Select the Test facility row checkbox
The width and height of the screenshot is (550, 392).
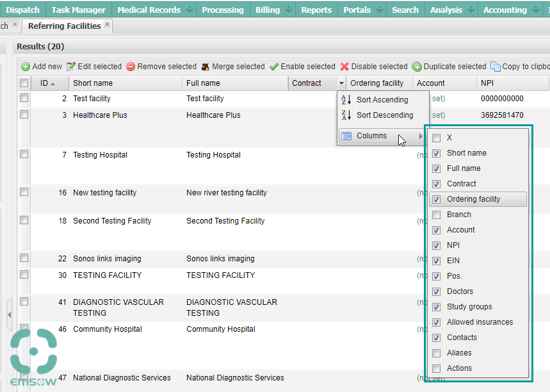pos(24,98)
